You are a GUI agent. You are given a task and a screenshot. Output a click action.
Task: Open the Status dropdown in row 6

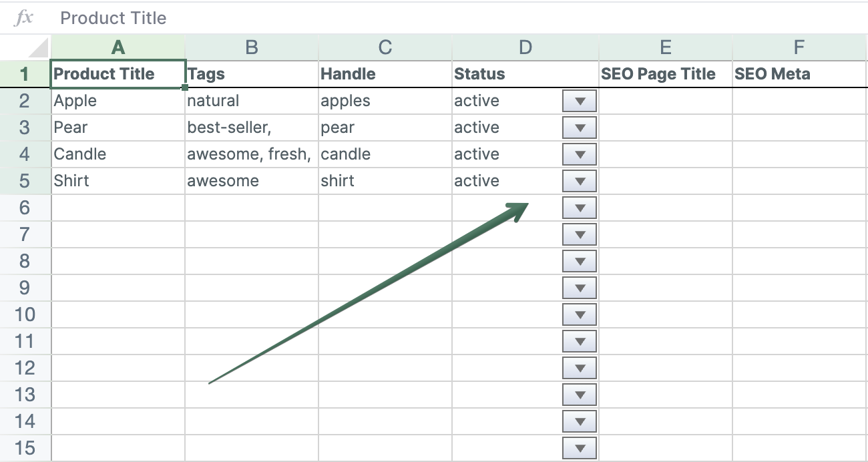(x=578, y=208)
